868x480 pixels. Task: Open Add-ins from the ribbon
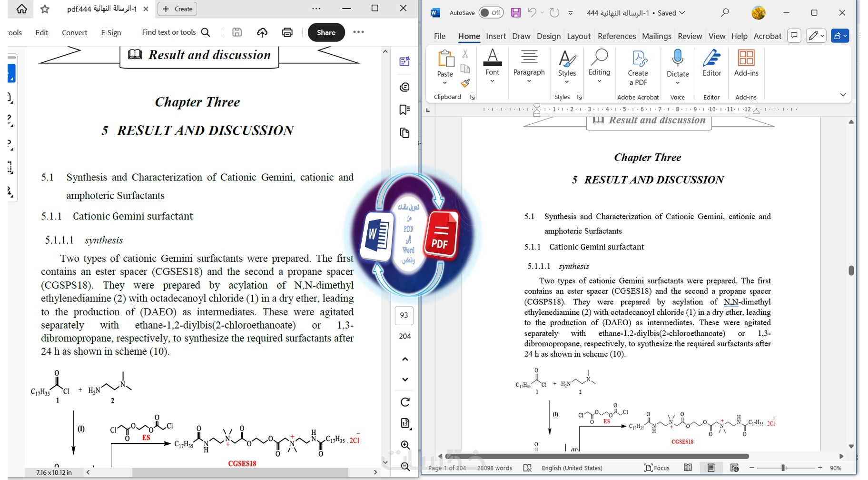[746, 63]
